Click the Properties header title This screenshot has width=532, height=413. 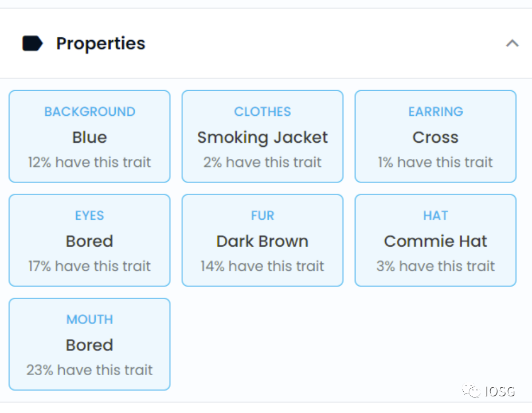click(x=100, y=44)
